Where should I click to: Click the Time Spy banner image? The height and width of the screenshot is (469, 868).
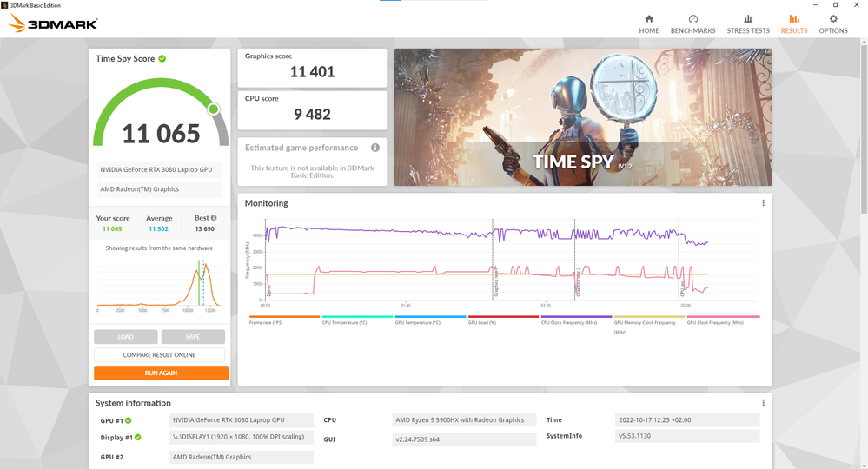pos(582,117)
